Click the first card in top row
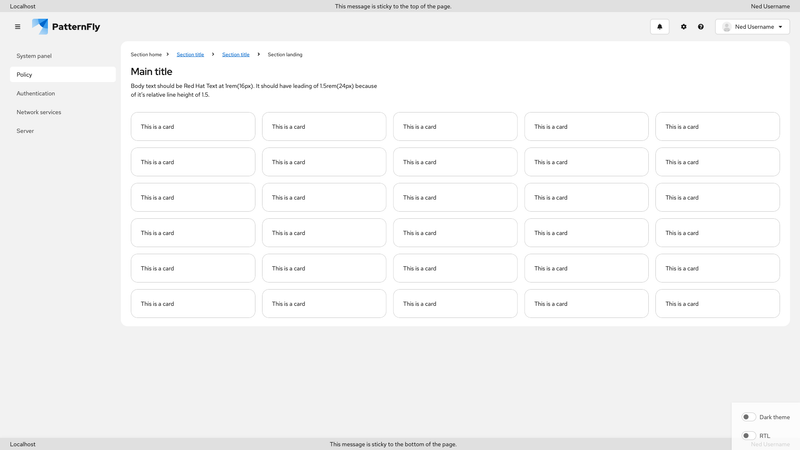The image size is (800, 450). pyautogui.click(x=192, y=127)
